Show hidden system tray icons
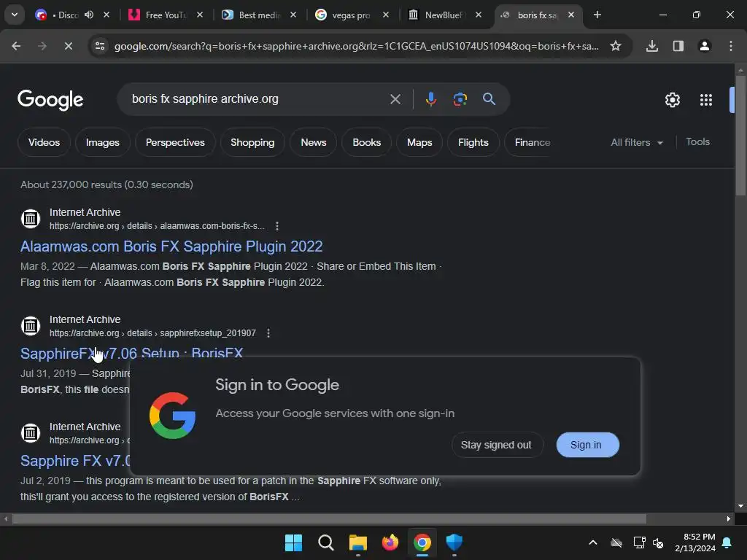This screenshot has height=560, width=747. coord(593,542)
